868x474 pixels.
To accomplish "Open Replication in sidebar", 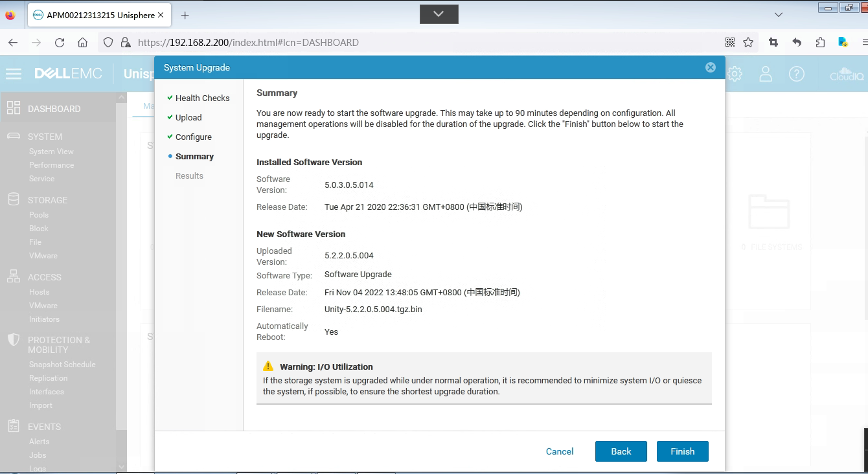I will (48, 378).
